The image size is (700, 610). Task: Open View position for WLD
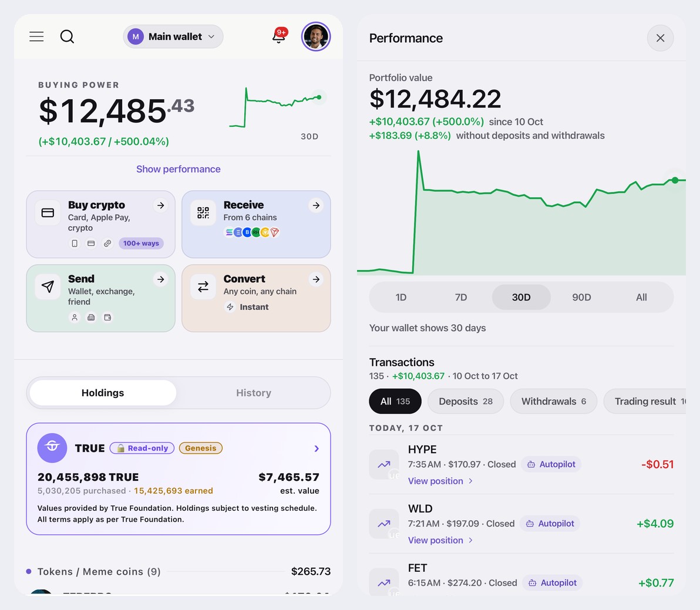point(440,540)
